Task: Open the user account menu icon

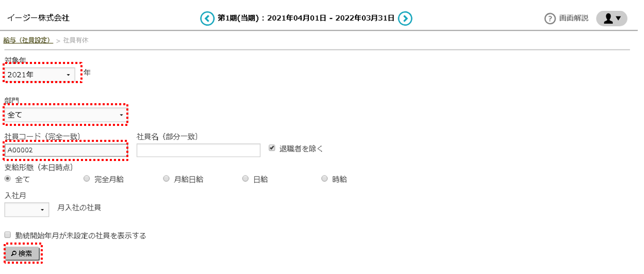Action: pos(612,19)
